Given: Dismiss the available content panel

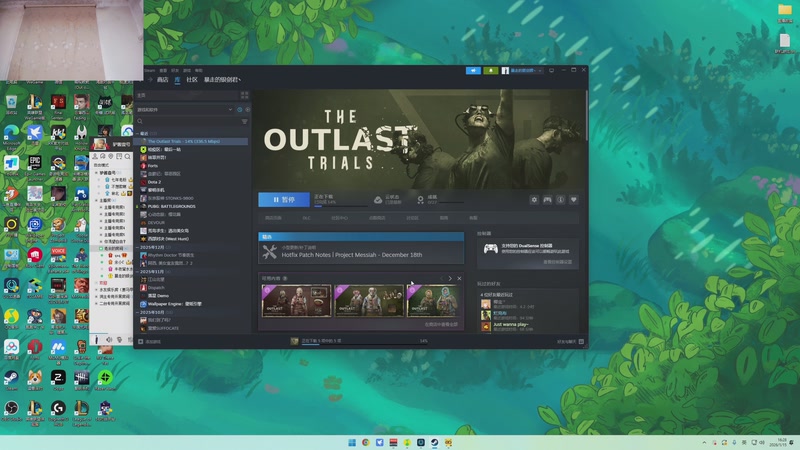Looking at the screenshot, I should 459,279.
